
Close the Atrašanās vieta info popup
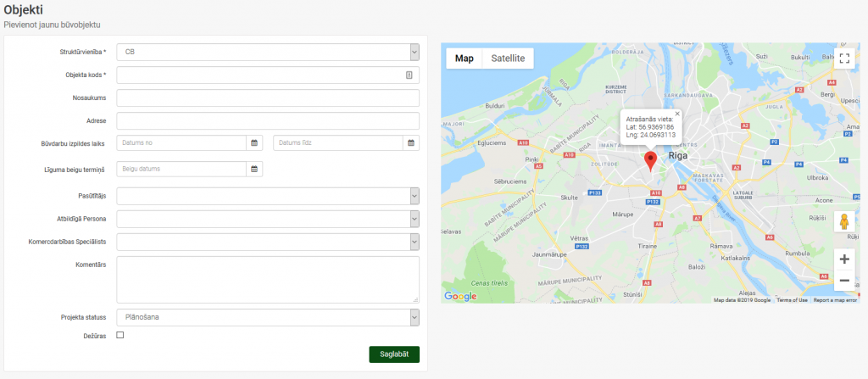coord(677,114)
